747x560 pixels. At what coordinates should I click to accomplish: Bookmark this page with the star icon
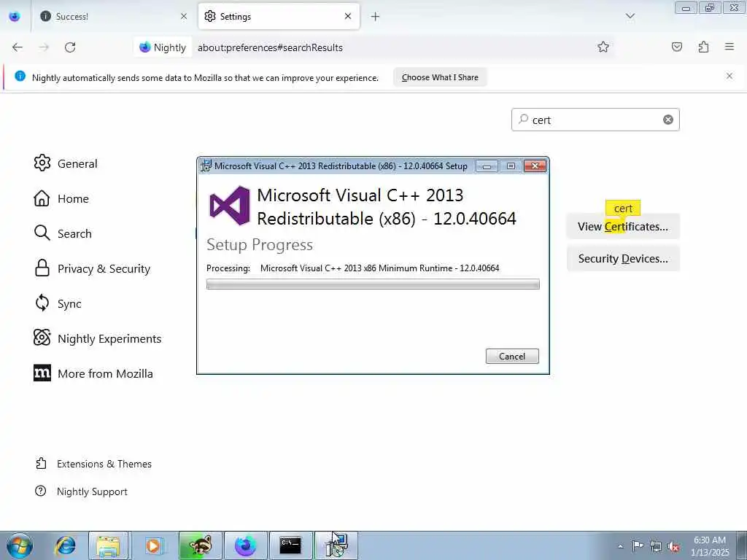[603, 47]
